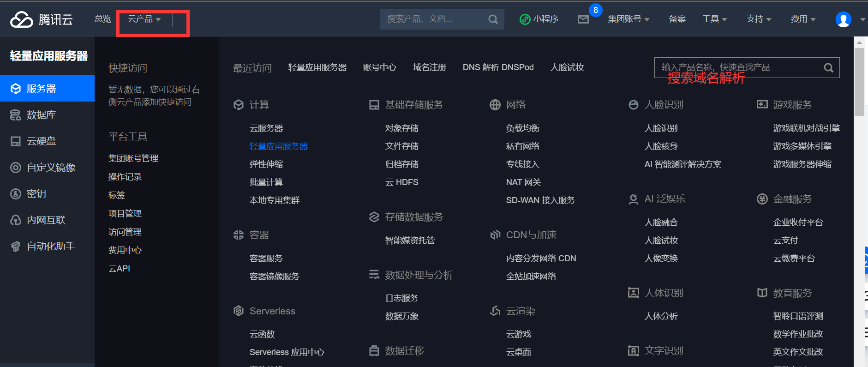Viewport: 868px width, 367px height.
Task: Open the 备案 top menu item
Action: click(677, 19)
